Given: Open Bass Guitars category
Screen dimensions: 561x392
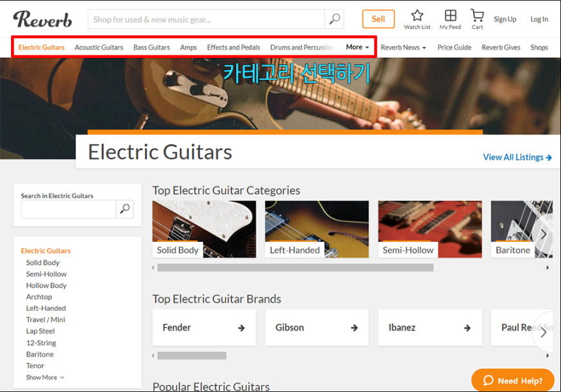Looking at the screenshot, I should click(152, 48).
